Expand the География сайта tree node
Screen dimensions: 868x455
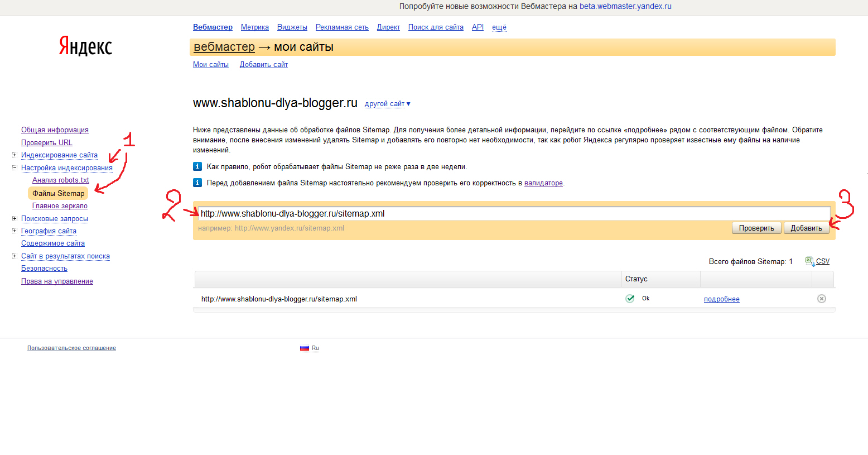[x=15, y=231]
